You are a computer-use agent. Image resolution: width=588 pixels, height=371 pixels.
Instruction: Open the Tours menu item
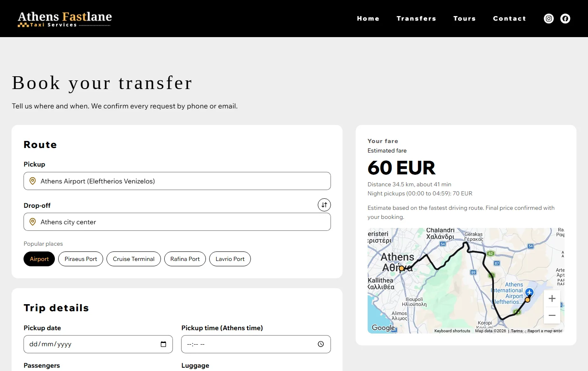point(465,19)
